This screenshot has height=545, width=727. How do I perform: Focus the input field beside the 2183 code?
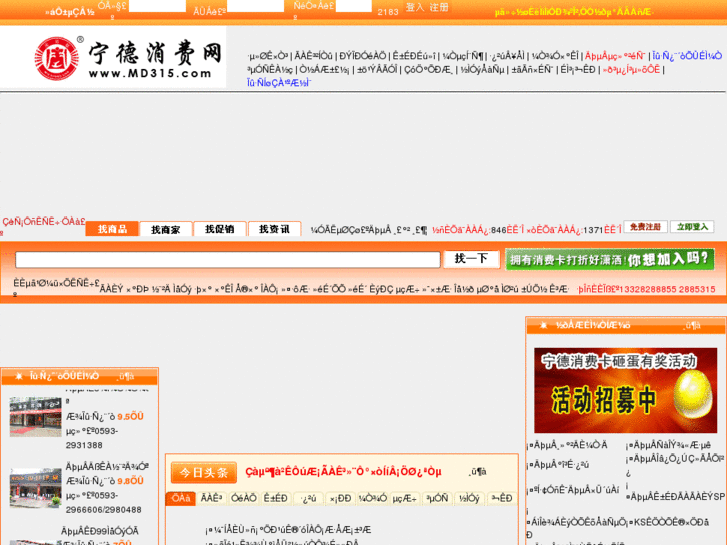[353, 6]
